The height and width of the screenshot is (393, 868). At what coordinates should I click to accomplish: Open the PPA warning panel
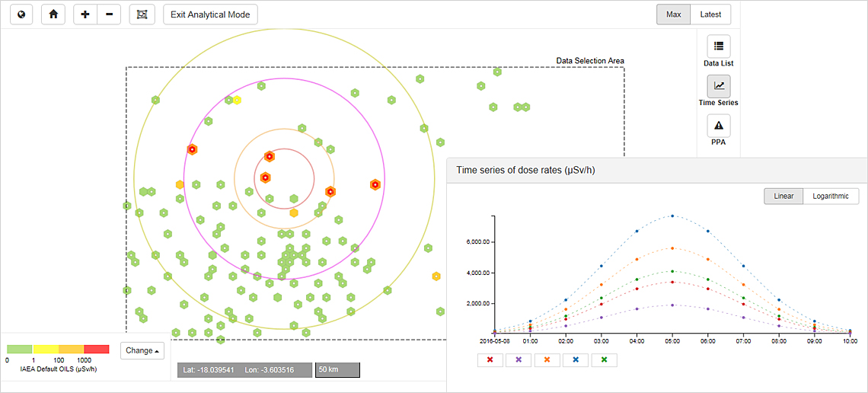(x=719, y=126)
